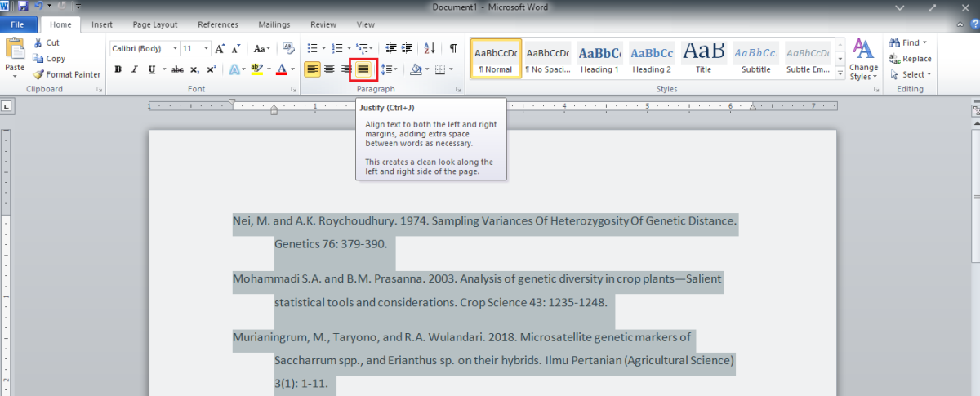Click the tab selector at ruler's left end

click(7, 105)
